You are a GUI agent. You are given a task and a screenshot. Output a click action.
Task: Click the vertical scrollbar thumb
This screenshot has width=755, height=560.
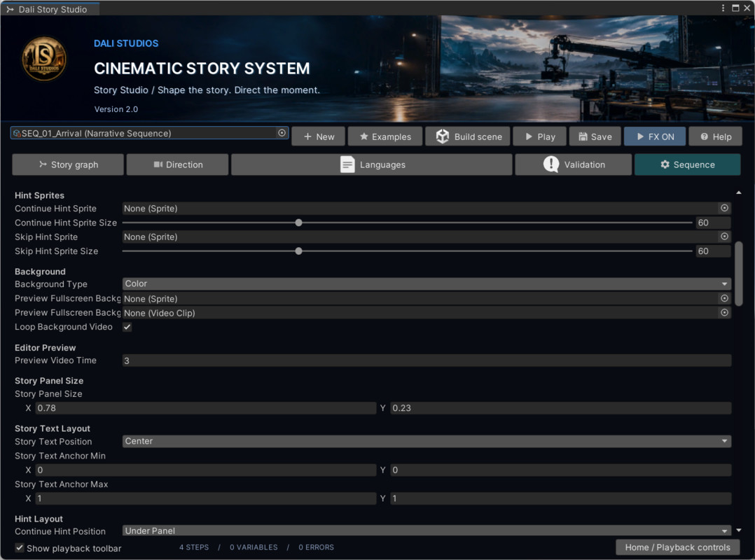[x=739, y=273]
